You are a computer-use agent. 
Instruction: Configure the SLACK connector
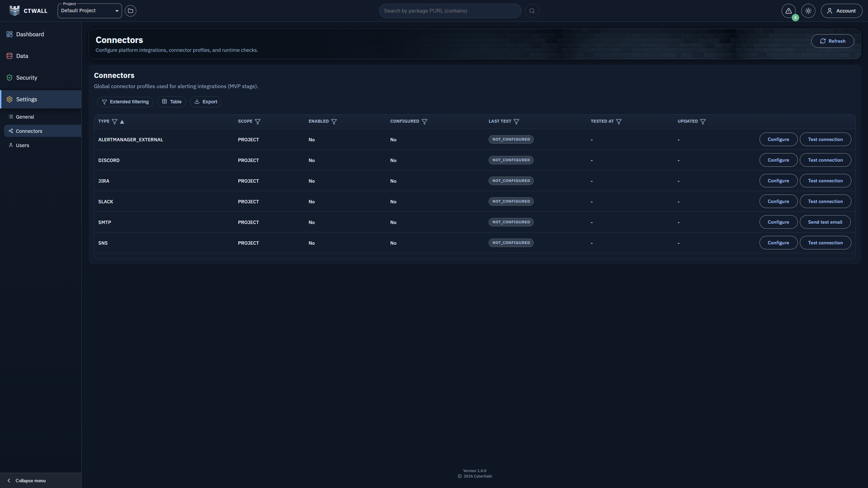click(x=778, y=201)
